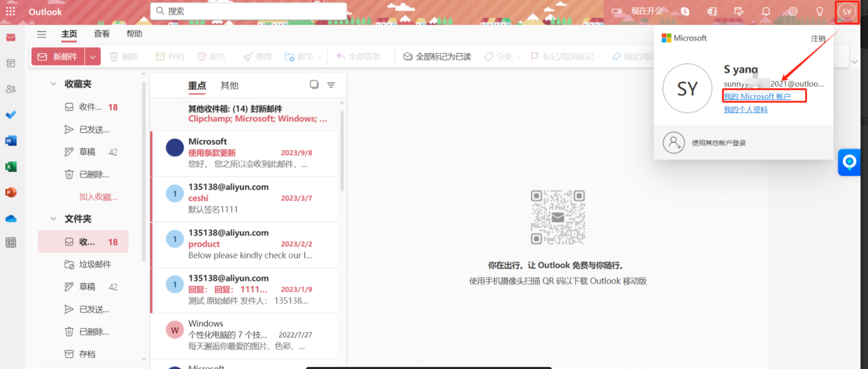Open 已删除 deleted items under 收藏夹
The width and height of the screenshot is (868, 369).
coord(83,174)
